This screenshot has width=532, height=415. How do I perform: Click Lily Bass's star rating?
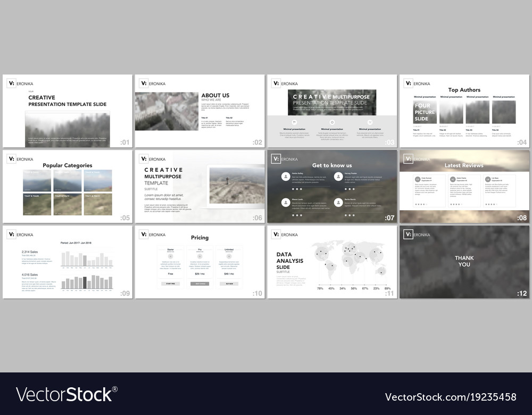[x=491, y=204]
